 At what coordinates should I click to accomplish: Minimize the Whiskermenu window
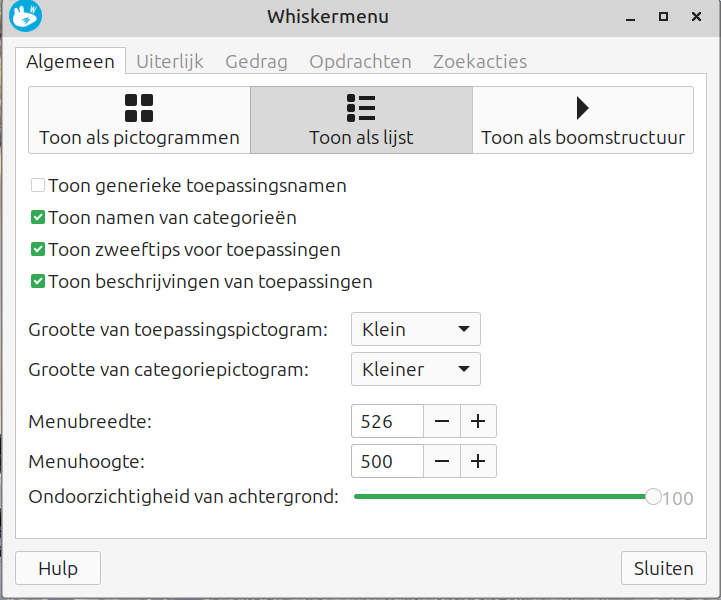[630, 17]
